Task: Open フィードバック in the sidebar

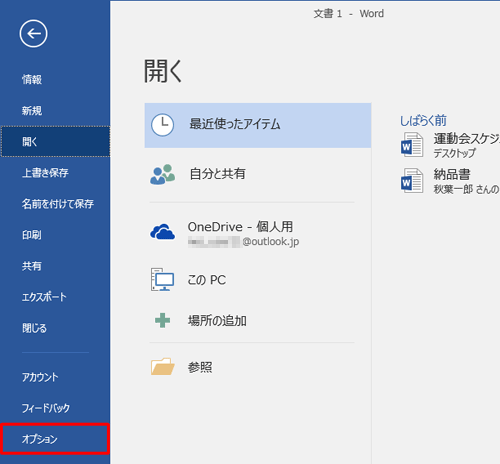Action: point(55,408)
